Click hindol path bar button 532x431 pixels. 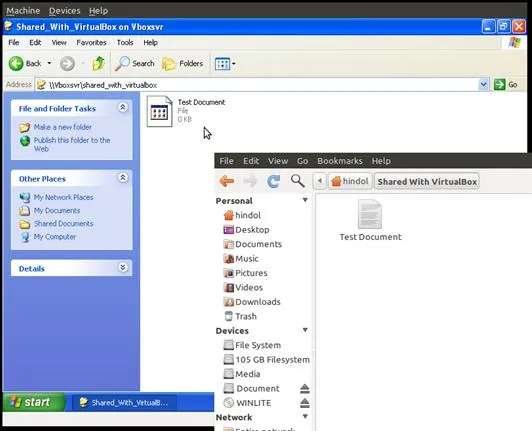tap(350, 181)
